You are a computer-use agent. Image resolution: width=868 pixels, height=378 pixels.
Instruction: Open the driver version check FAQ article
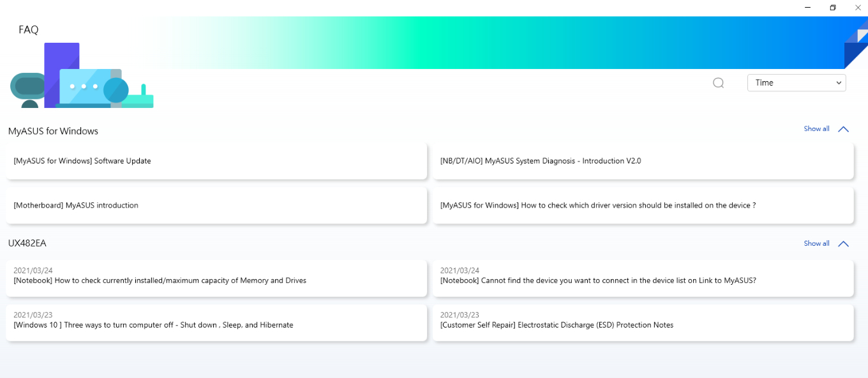[643, 206]
